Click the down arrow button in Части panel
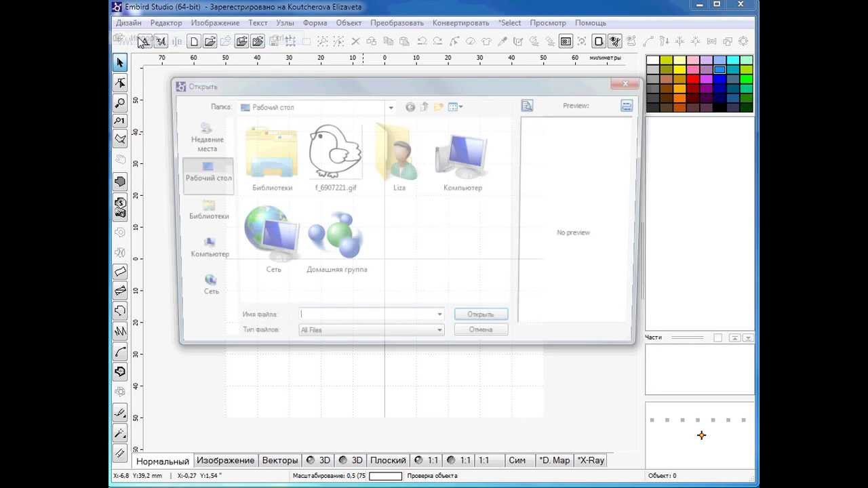 coord(748,338)
